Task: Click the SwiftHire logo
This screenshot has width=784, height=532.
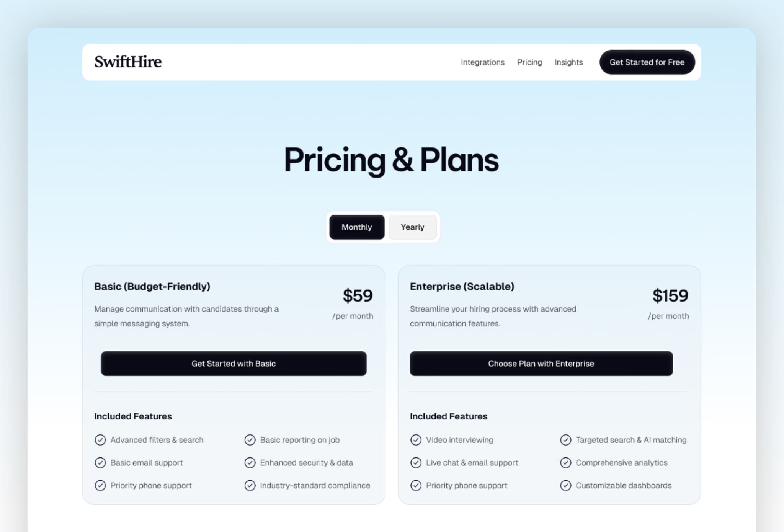Action: tap(128, 62)
